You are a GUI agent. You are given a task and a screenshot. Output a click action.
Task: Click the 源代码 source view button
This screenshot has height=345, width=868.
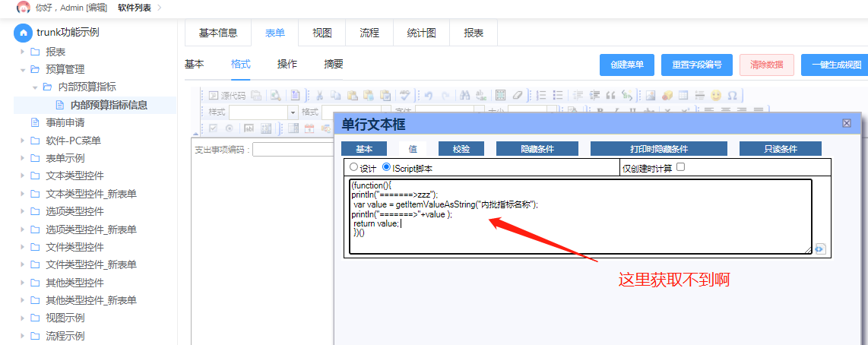227,95
